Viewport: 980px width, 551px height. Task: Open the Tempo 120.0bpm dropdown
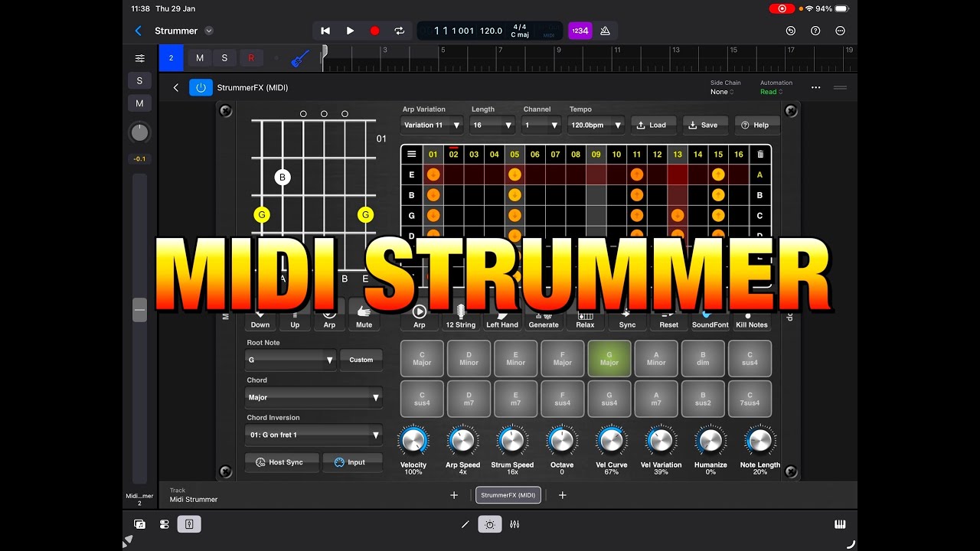[x=596, y=125]
